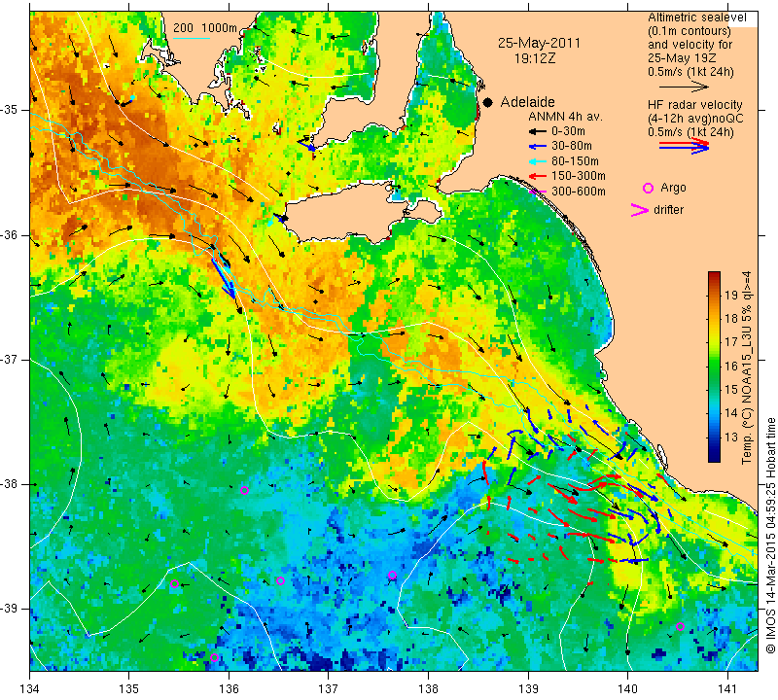This screenshot has width=778, height=700.
Task: Click the longitude 140 axis label
Action: pos(627,689)
